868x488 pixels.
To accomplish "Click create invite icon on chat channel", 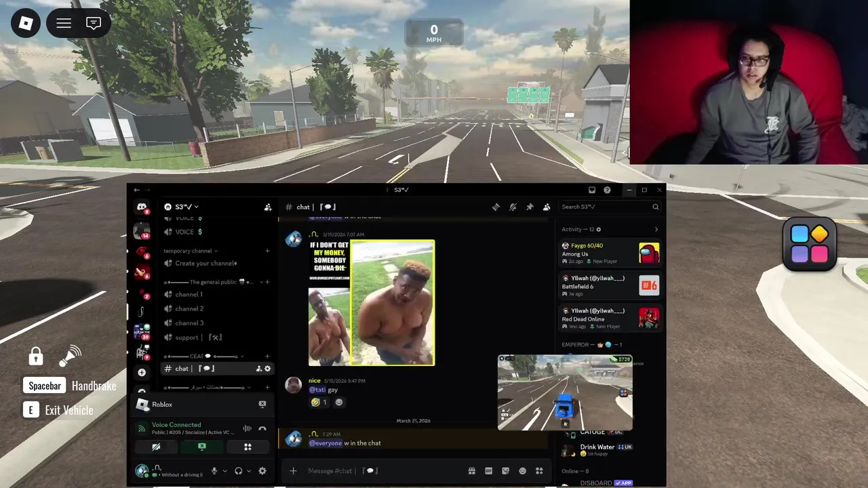I will point(259,369).
